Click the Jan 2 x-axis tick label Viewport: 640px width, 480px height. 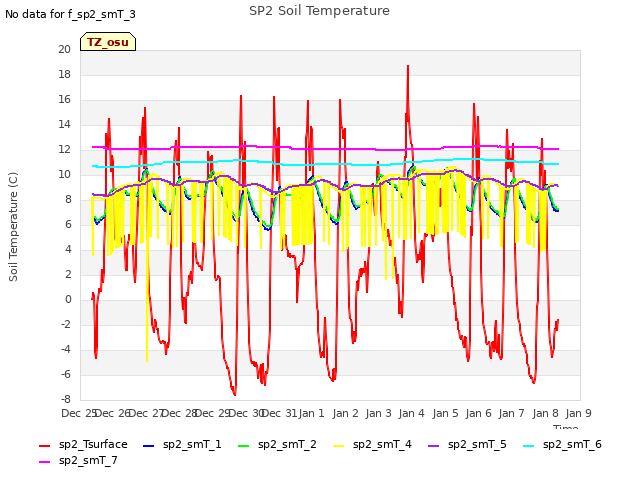click(345, 413)
